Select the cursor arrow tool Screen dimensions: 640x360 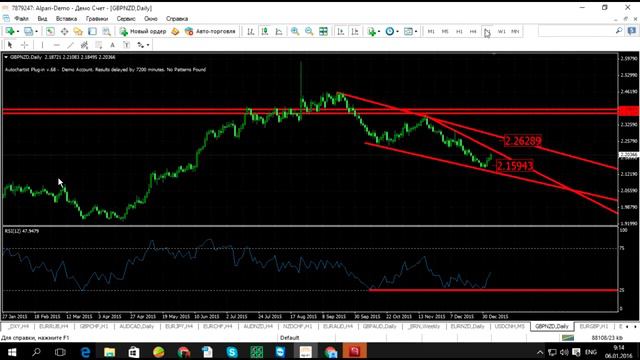(10, 45)
